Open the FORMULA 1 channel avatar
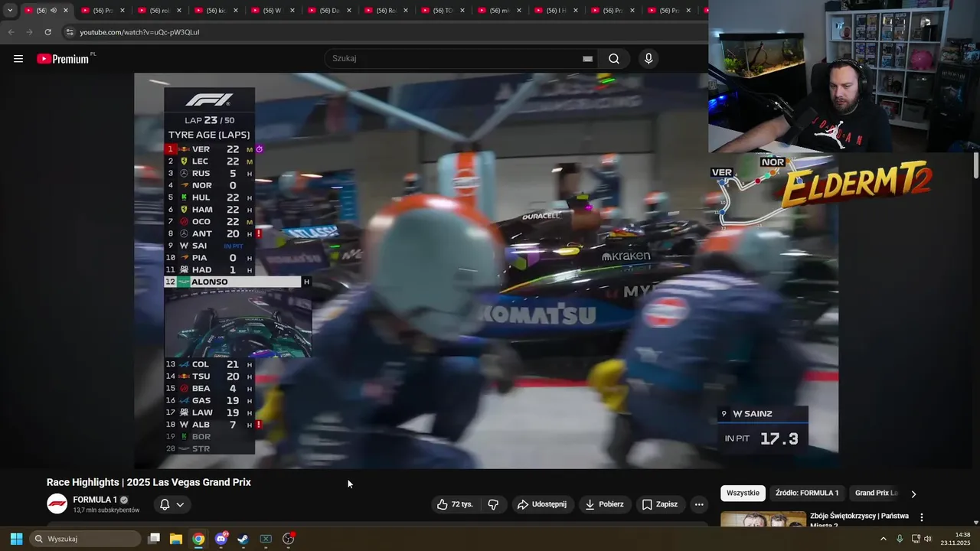 [57, 504]
